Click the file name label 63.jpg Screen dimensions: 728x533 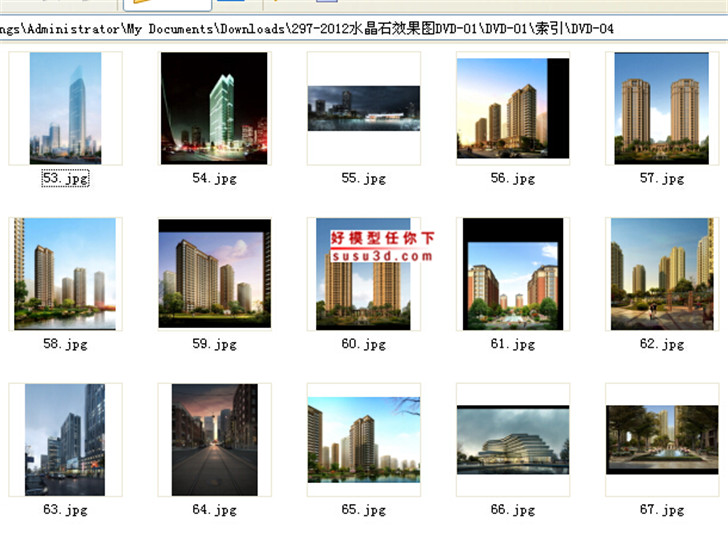(65, 510)
